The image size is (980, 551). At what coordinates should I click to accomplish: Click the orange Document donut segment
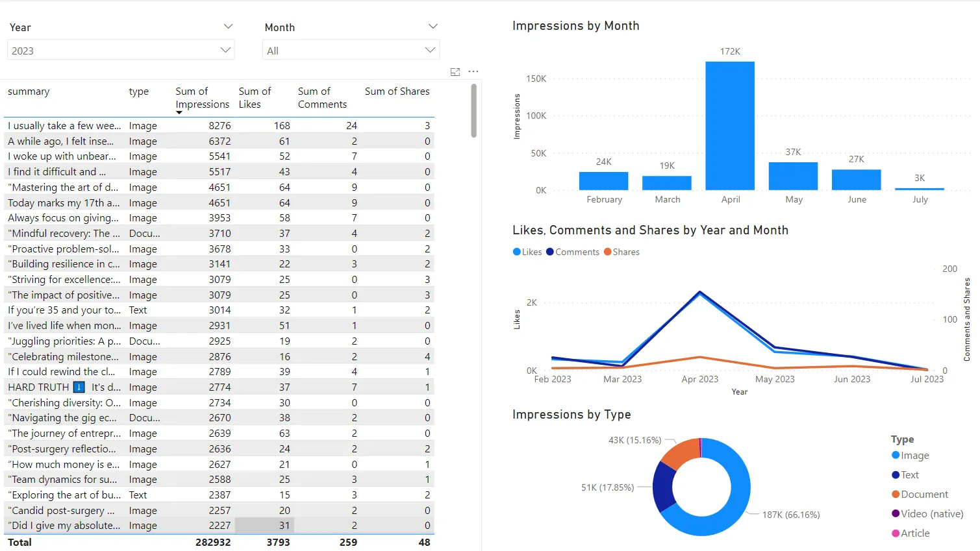pyautogui.click(x=682, y=452)
